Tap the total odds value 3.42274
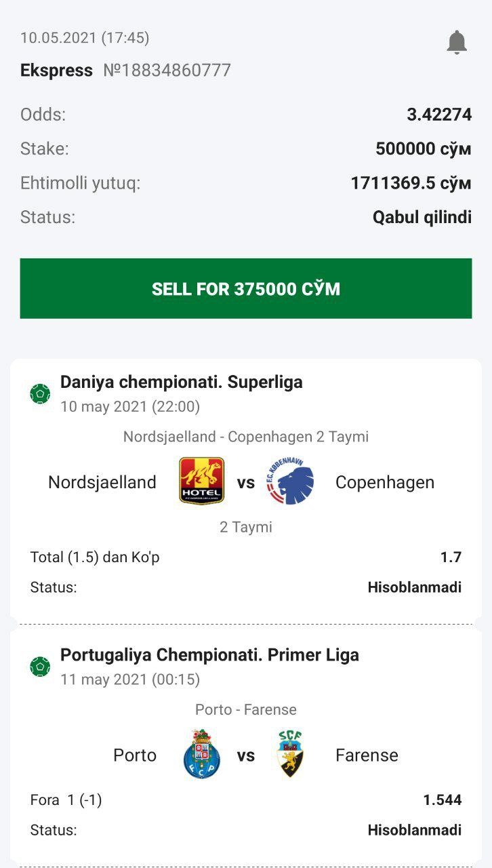Image resolution: width=492 pixels, height=868 pixels. [x=439, y=115]
